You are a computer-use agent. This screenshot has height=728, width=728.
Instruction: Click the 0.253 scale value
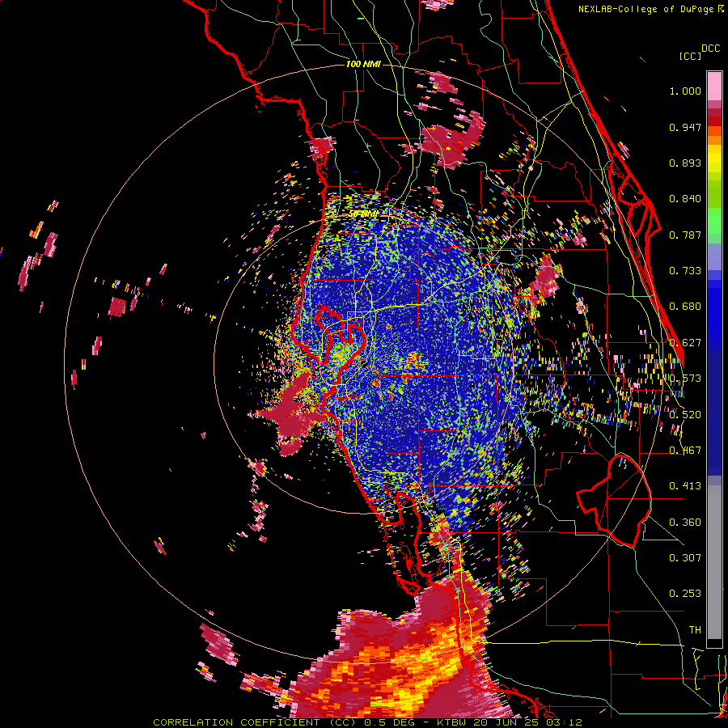(x=685, y=594)
